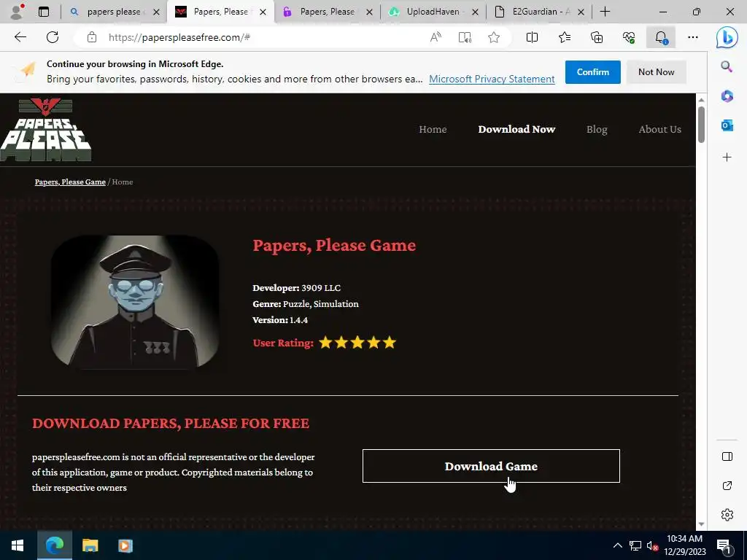
Task: Open Microsoft 365 sidebar icon
Action: tap(727, 96)
